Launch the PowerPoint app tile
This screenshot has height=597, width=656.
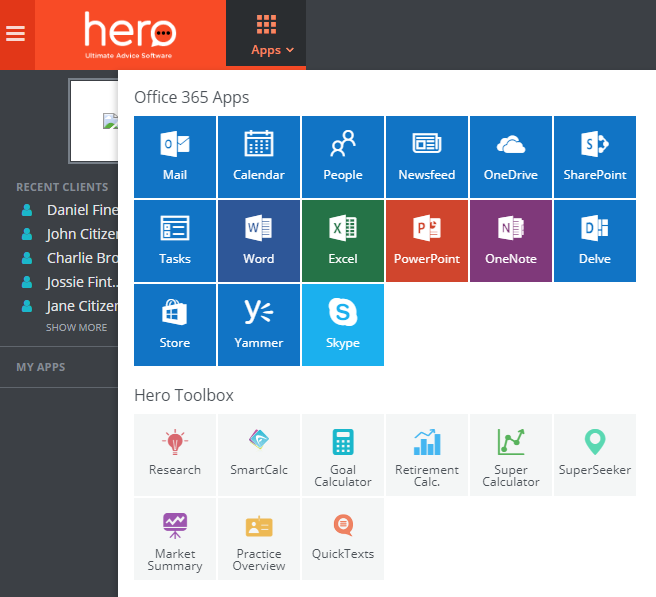(x=427, y=241)
